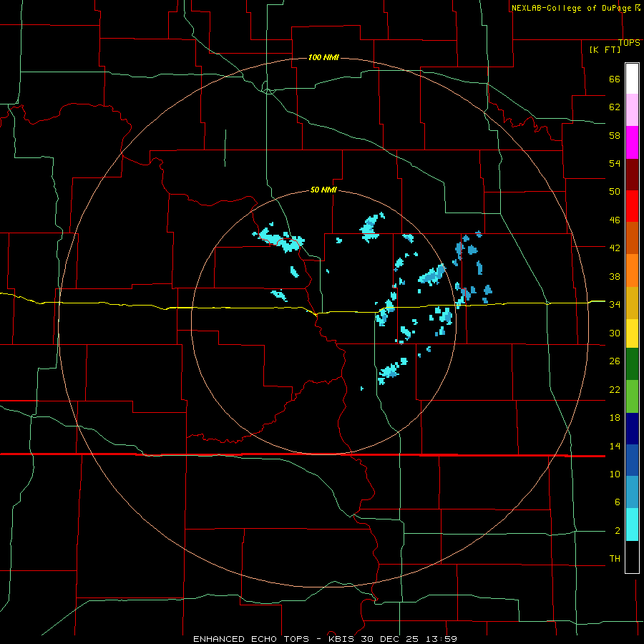
Task: Click the "10" legend value
Action: (615, 474)
